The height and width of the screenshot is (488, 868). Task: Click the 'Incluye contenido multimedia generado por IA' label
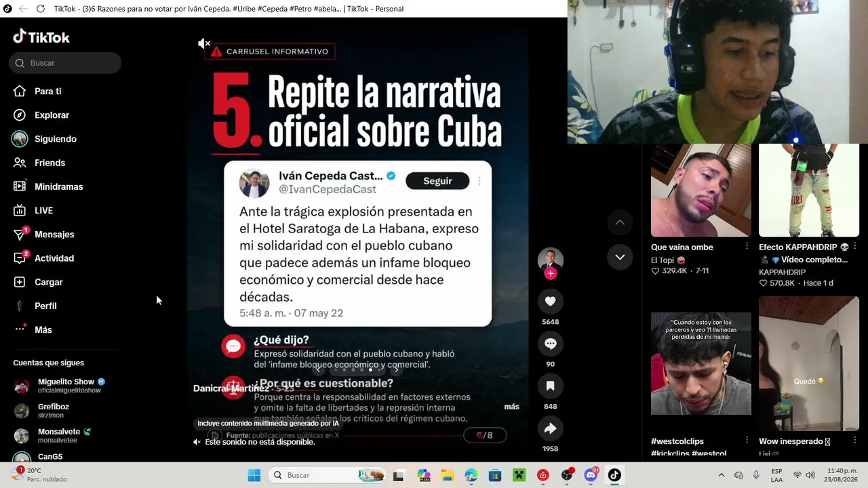(268, 423)
